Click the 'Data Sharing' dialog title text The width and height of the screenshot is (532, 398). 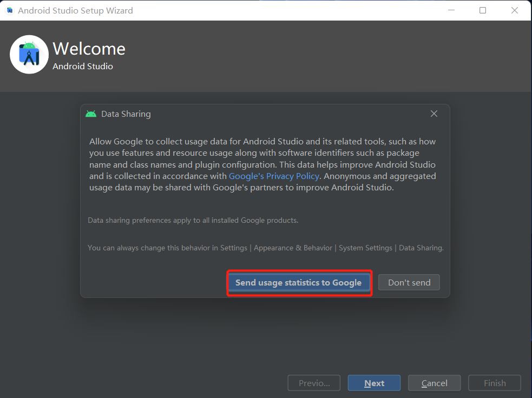point(126,114)
